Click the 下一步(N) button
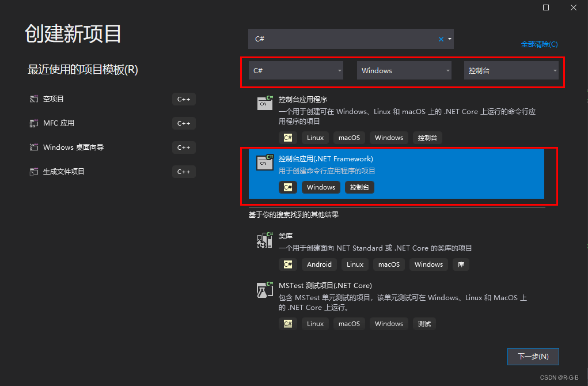The width and height of the screenshot is (588, 386). coord(533,357)
